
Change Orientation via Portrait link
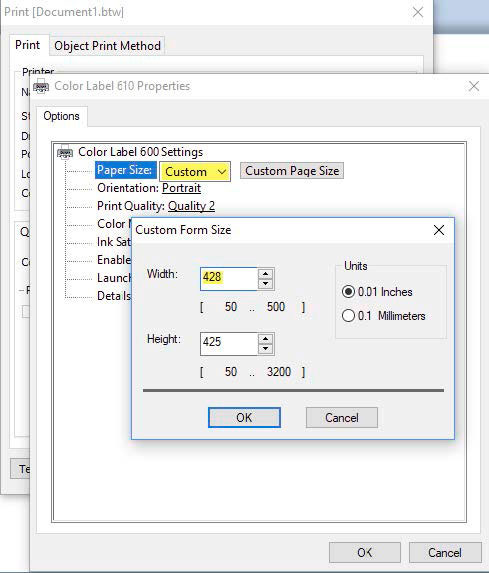click(181, 188)
